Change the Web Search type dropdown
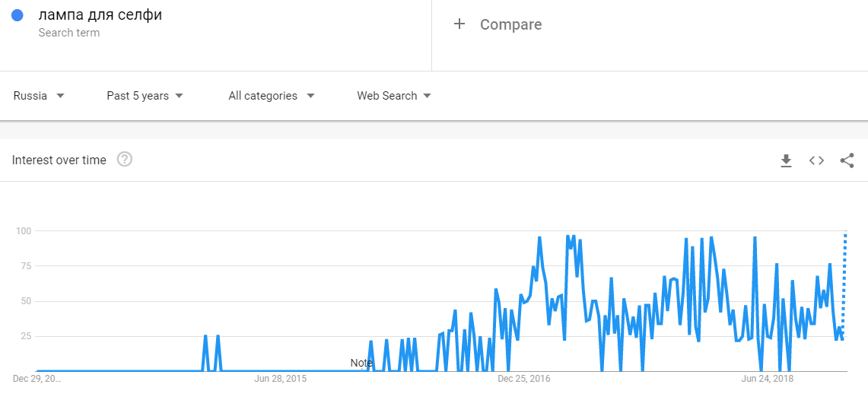Viewport: 868px width, 397px height. coord(394,96)
